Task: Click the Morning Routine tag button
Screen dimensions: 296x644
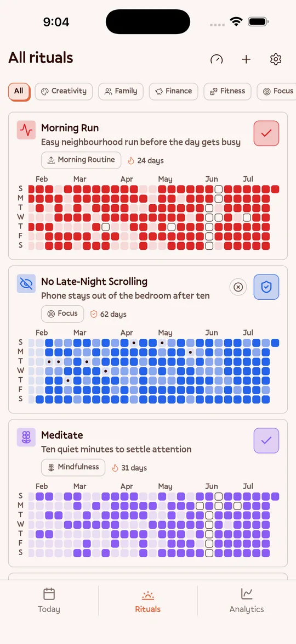Action: (81, 160)
